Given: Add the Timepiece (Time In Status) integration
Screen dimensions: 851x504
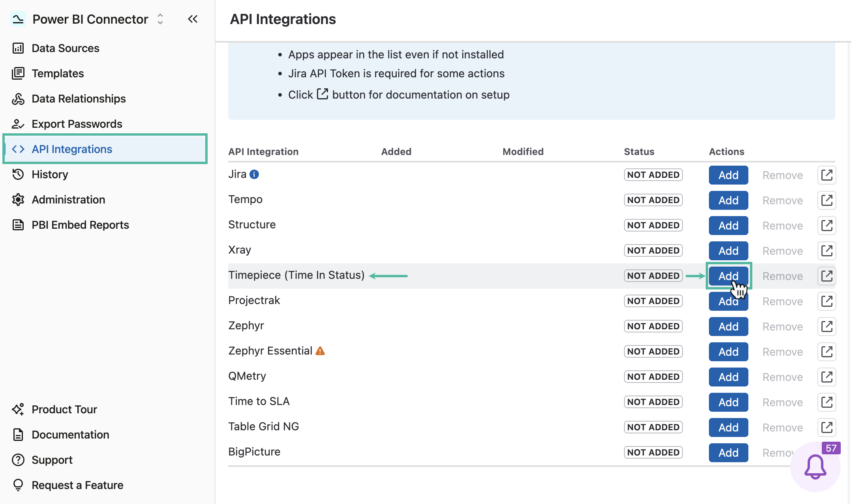Looking at the screenshot, I should (728, 276).
